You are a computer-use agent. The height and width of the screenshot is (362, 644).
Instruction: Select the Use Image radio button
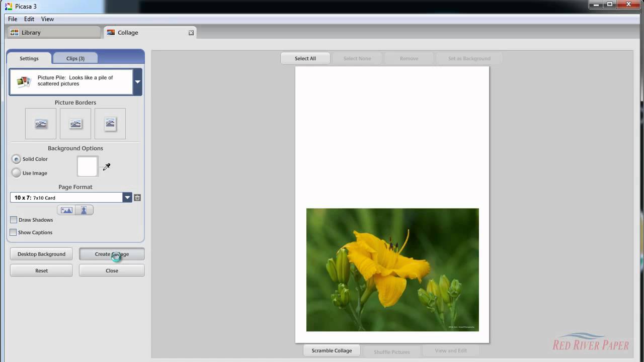pos(16,173)
